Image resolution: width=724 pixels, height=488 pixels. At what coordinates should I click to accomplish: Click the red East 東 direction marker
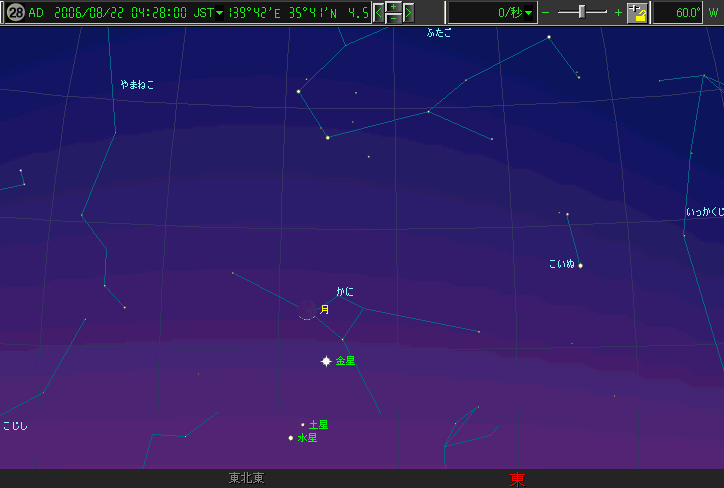[x=517, y=479]
